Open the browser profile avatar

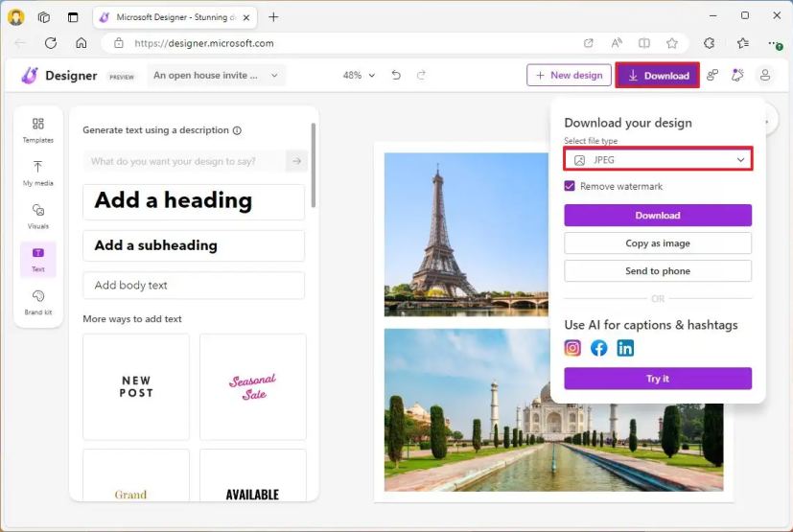[x=16, y=16]
